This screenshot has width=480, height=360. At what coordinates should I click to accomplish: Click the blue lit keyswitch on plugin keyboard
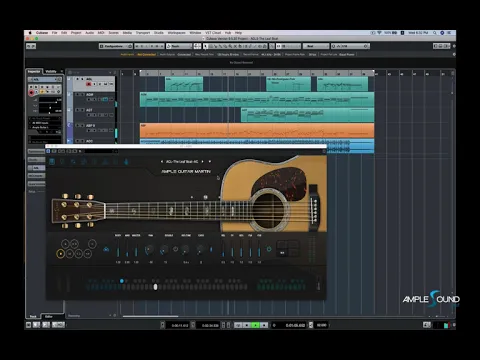122,281
